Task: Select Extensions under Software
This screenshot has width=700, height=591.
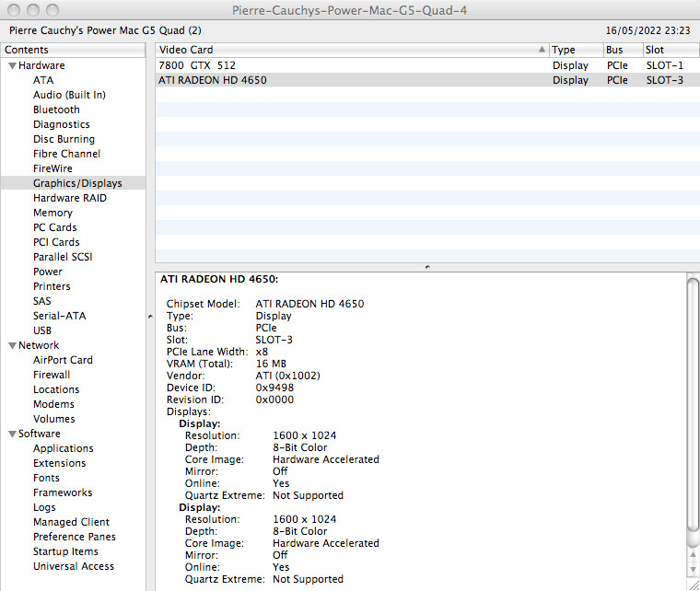Action: 59,463
